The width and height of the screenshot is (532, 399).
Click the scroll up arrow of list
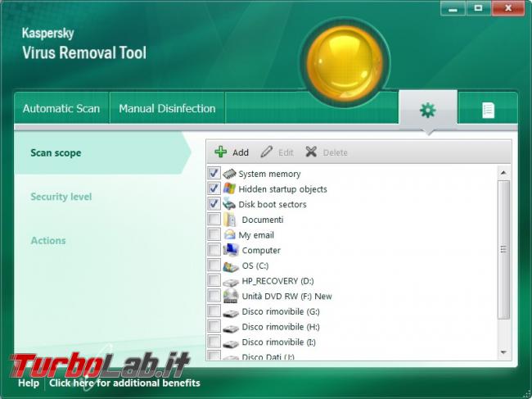503,173
